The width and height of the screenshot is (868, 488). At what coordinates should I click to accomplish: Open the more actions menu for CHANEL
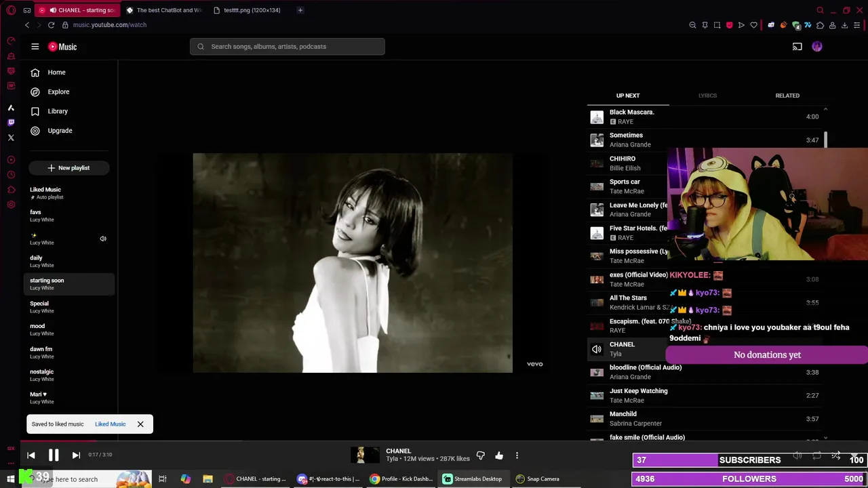(x=517, y=455)
